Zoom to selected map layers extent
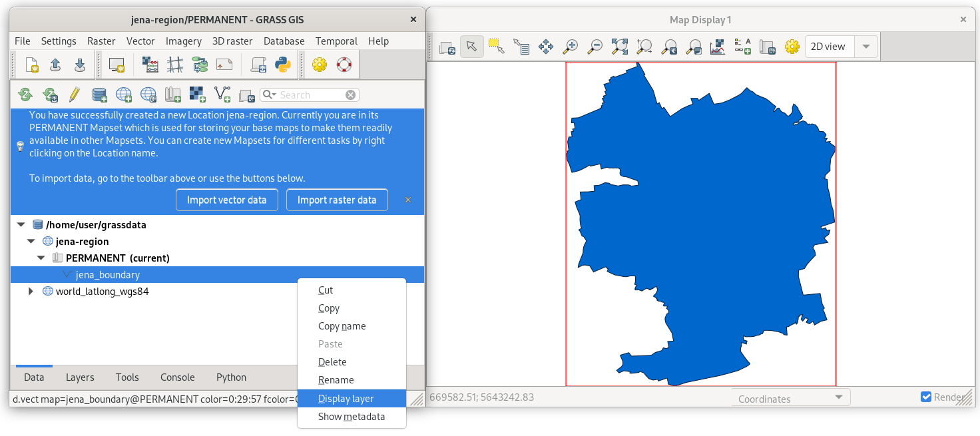Image resolution: width=980 pixels, height=436 pixels. (x=620, y=47)
